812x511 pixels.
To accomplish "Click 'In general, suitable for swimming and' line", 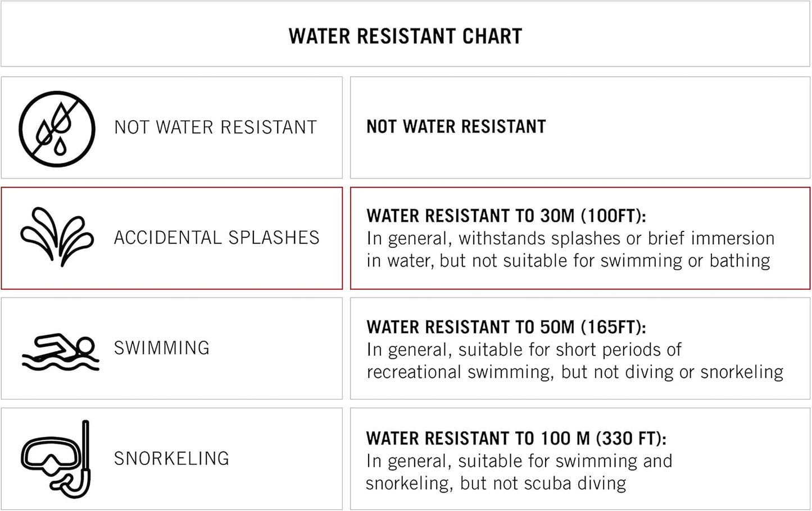I will tap(519, 461).
